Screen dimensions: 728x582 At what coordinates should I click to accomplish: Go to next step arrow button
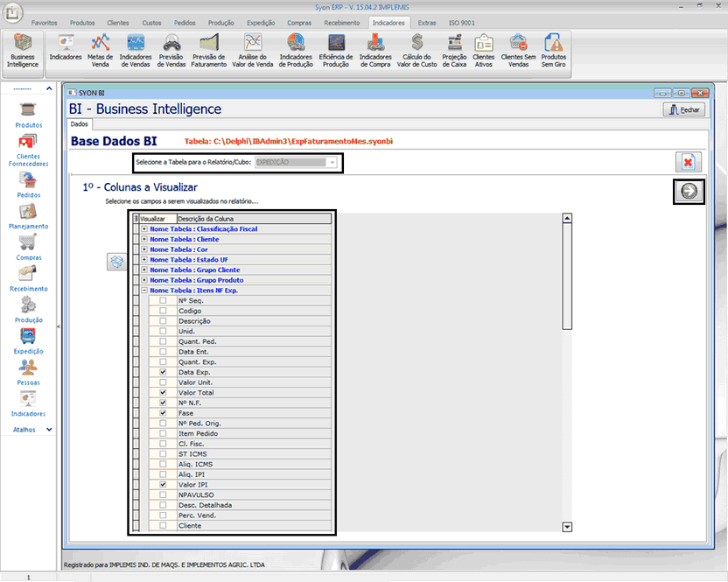point(689,192)
